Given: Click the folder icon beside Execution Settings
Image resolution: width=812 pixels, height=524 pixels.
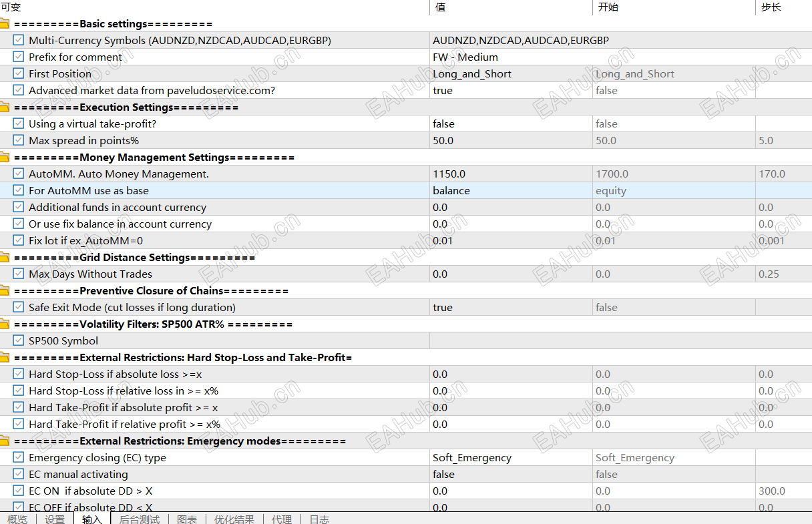Looking at the screenshot, I should pos(7,107).
